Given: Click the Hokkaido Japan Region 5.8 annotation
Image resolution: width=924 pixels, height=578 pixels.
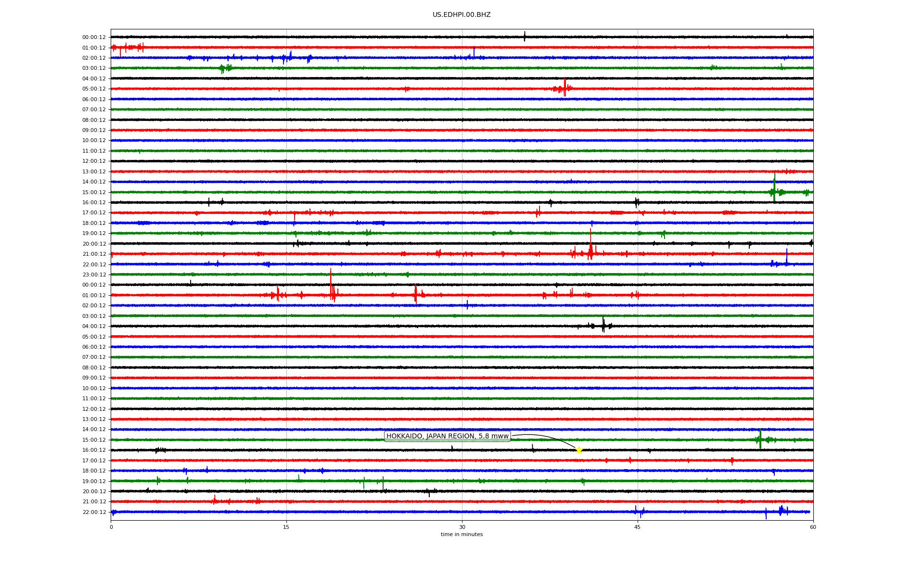Looking at the screenshot, I should tap(447, 436).
